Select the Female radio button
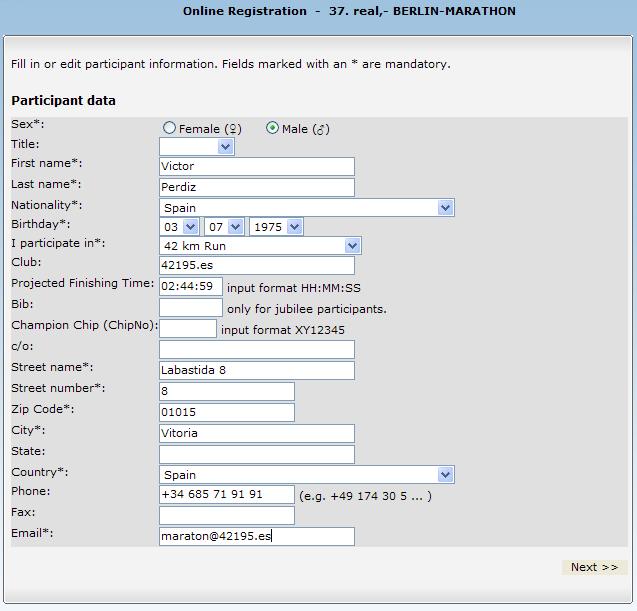 pyautogui.click(x=169, y=128)
